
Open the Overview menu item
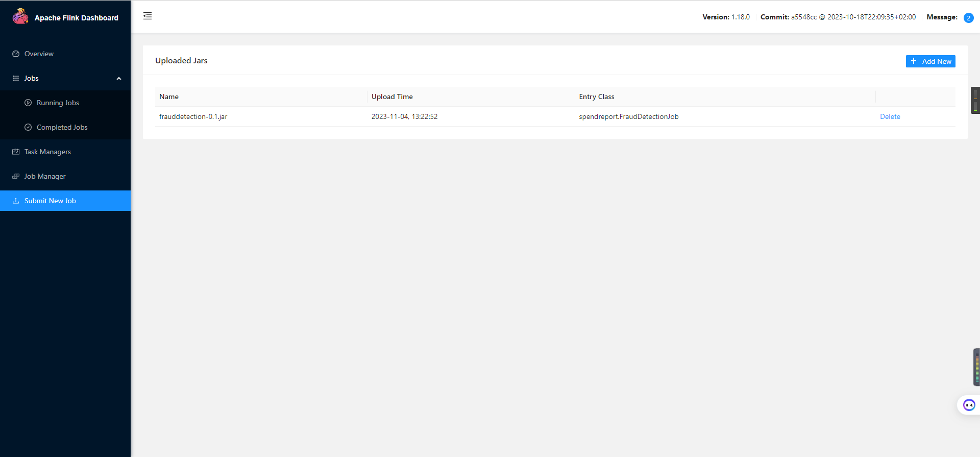click(x=65, y=54)
